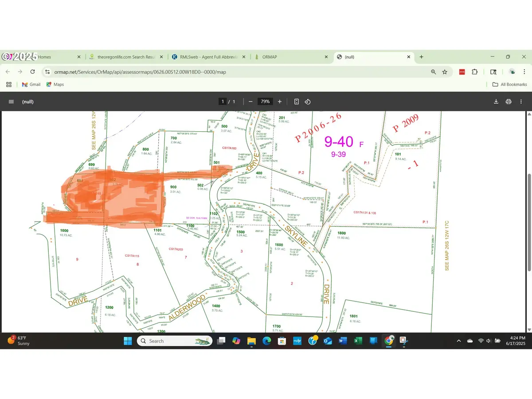The height and width of the screenshot is (399, 532).
Task: Open the Gmail bookmark
Action: (31, 84)
